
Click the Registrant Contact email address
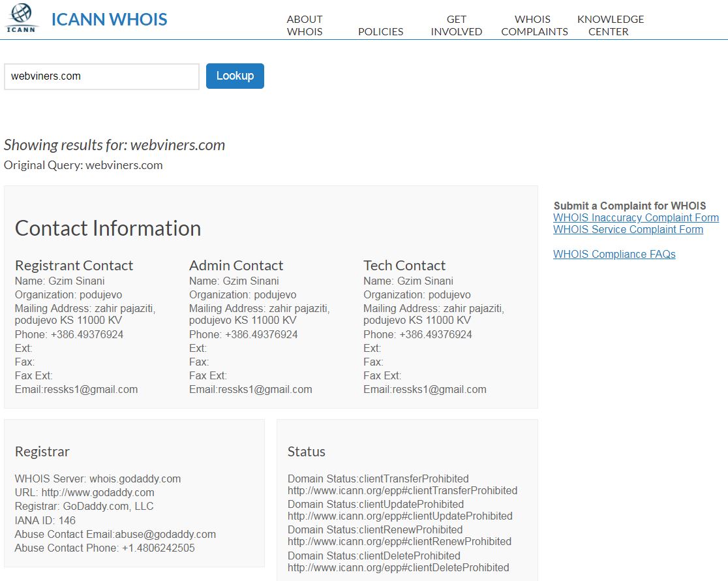[91, 389]
